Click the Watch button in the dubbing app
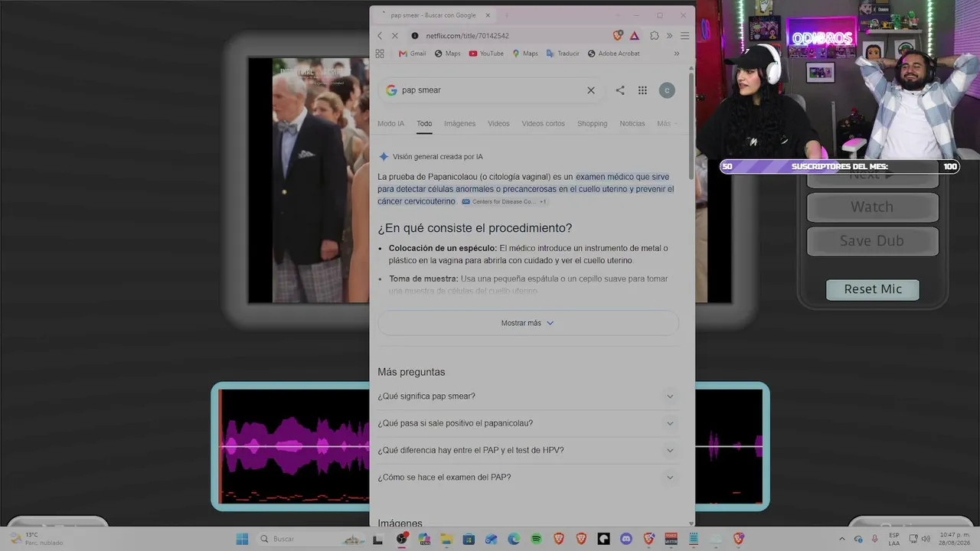Screen dimensions: 980x551 click(872, 207)
